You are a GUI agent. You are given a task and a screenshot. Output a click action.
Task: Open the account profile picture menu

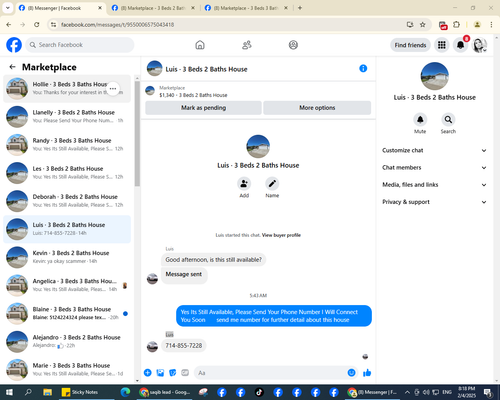[x=479, y=45]
